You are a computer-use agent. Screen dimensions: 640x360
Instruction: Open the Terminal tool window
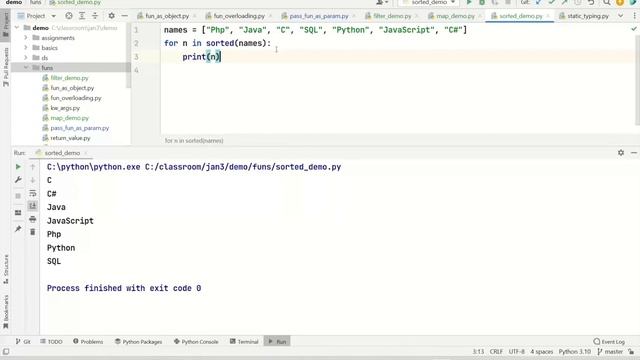click(x=244, y=342)
